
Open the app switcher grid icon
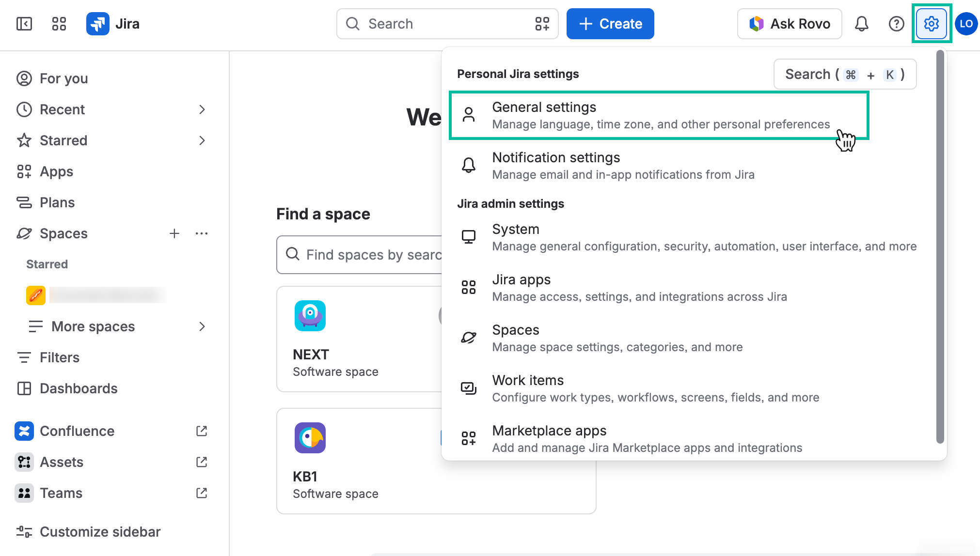(59, 24)
